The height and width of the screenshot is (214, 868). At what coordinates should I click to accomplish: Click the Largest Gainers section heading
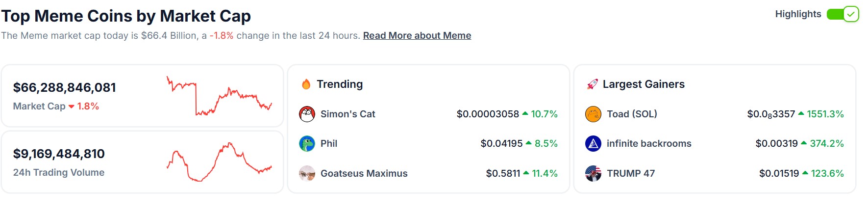point(644,84)
